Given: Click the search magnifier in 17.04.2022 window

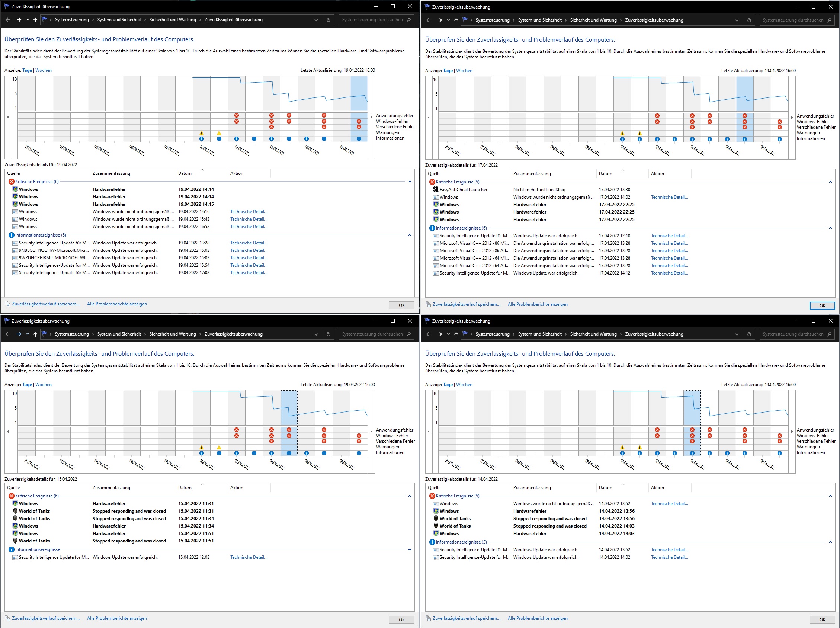Looking at the screenshot, I should [829, 20].
